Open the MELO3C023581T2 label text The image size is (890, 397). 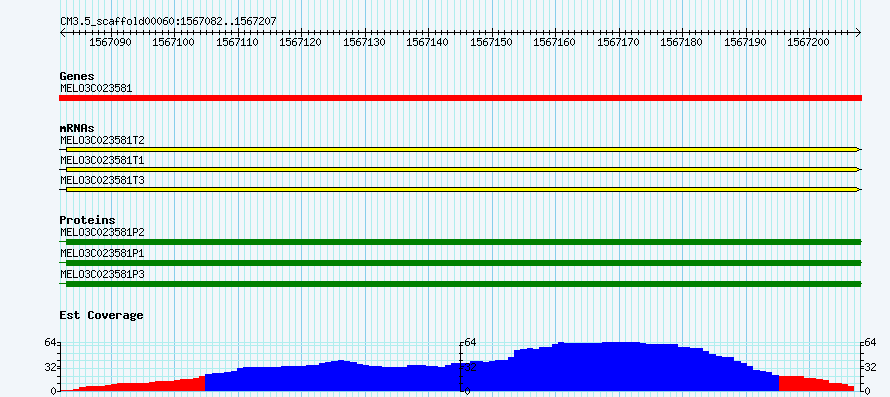click(x=102, y=140)
